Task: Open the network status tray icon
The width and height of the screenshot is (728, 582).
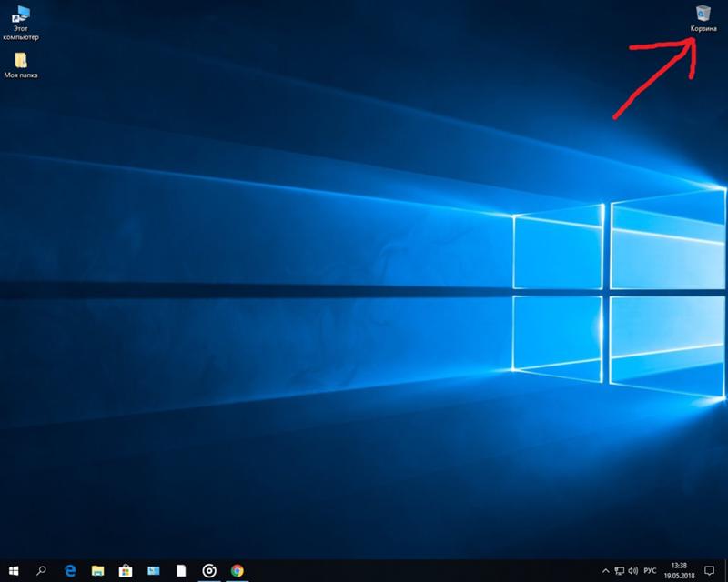Action: (x=620, y=571)
